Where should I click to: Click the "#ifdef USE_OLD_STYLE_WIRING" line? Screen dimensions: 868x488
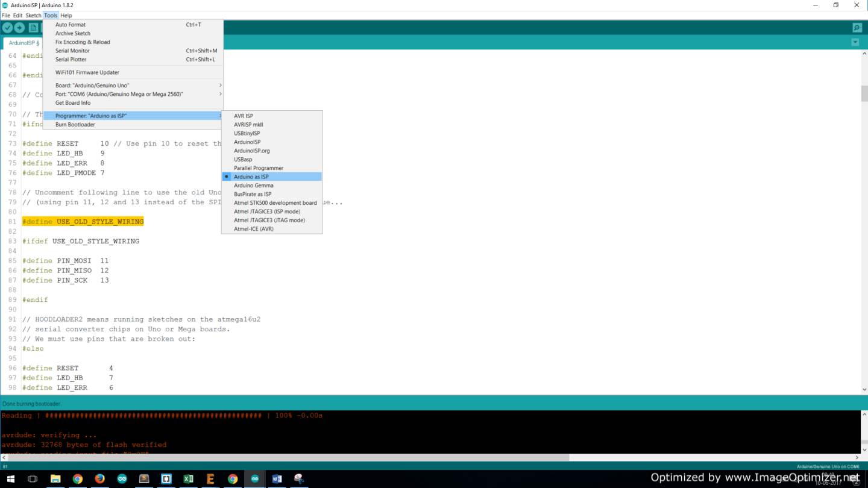[x=81, y=241]
